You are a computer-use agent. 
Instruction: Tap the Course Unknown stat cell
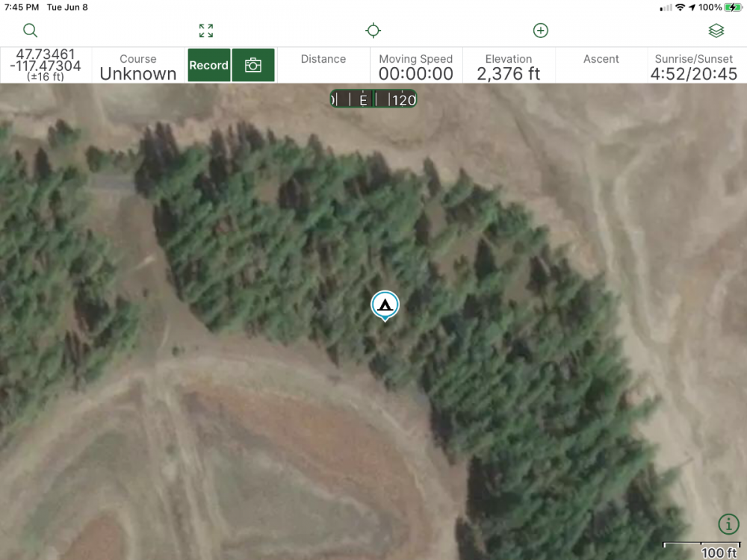(x=138, y=66)
